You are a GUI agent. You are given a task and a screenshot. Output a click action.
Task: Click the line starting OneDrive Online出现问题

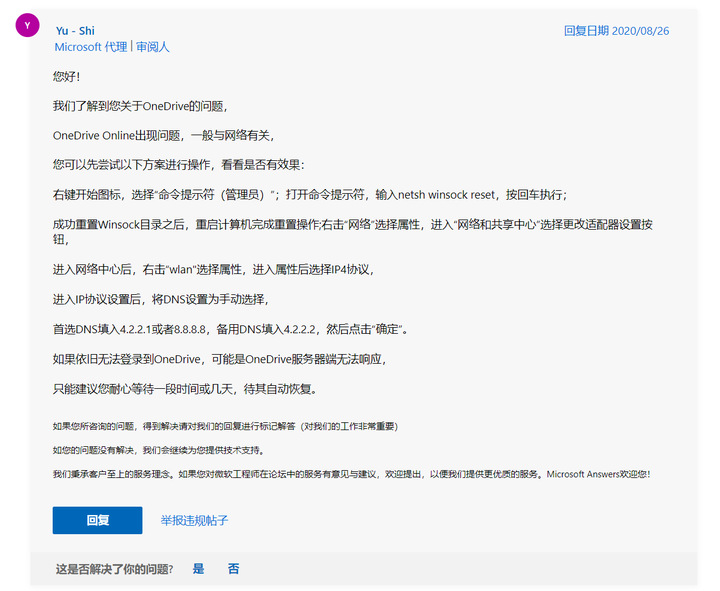[x=163, y=135]
